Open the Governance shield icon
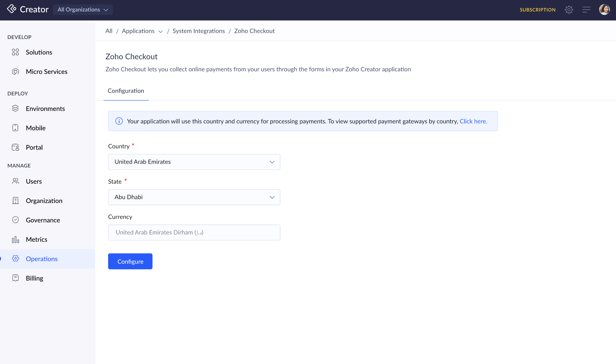 tap(16, 220)
